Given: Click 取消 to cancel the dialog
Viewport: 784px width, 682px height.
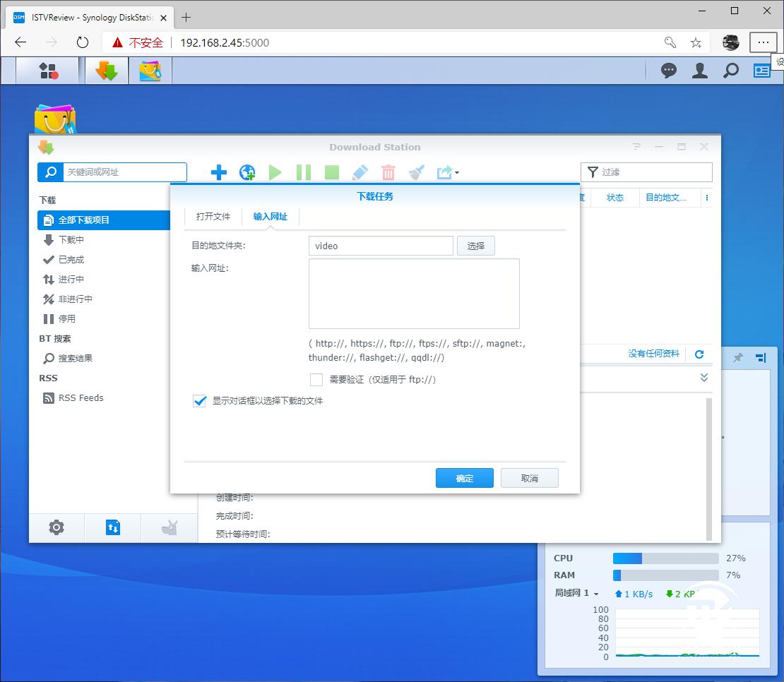Looking at the screenshot, I should pos(530,478).
